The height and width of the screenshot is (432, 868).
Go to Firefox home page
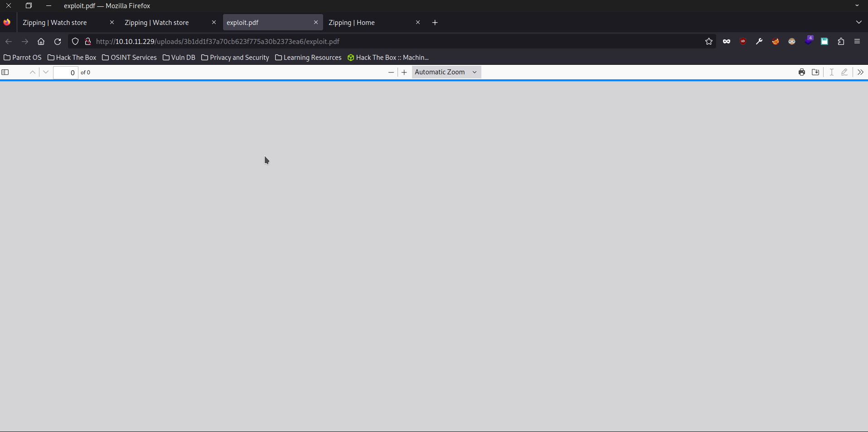click(x=41, y=42)
